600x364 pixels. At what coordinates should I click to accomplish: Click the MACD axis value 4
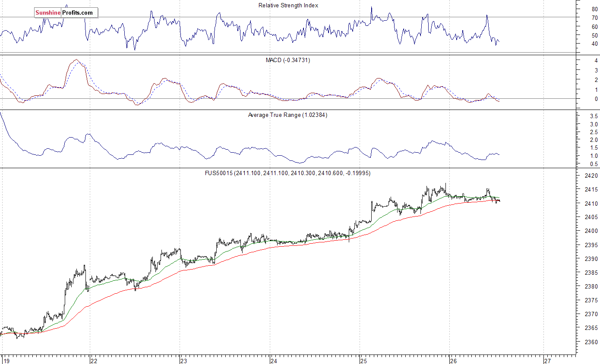coord(596,61)
